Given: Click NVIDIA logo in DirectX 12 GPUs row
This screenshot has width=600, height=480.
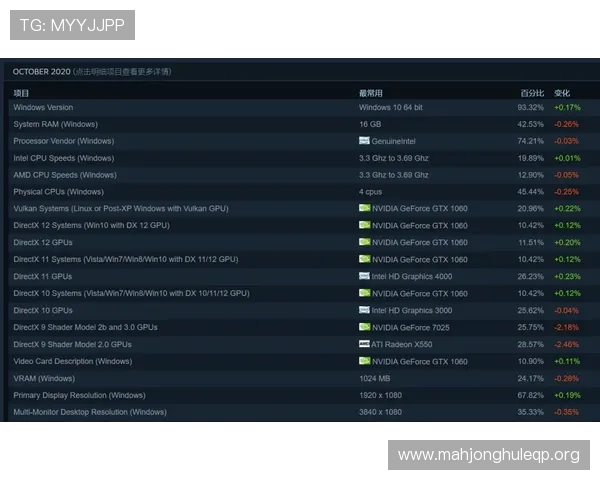Looking at the screenshot, I should tap(364, 242).
